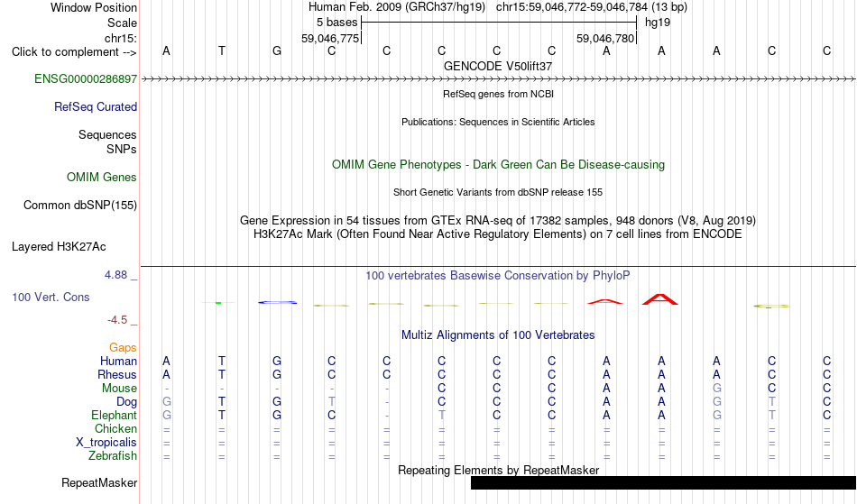Click the Dog species label

click(126, 402)
